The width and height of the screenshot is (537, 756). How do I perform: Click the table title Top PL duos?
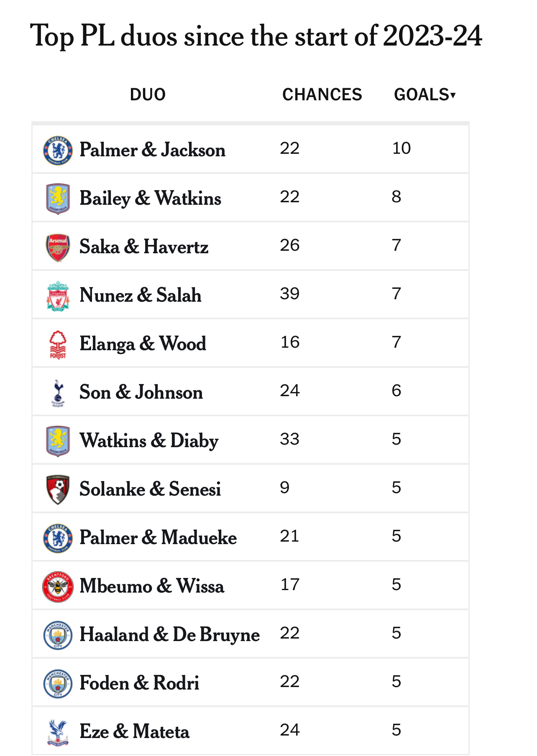(256, 37)
